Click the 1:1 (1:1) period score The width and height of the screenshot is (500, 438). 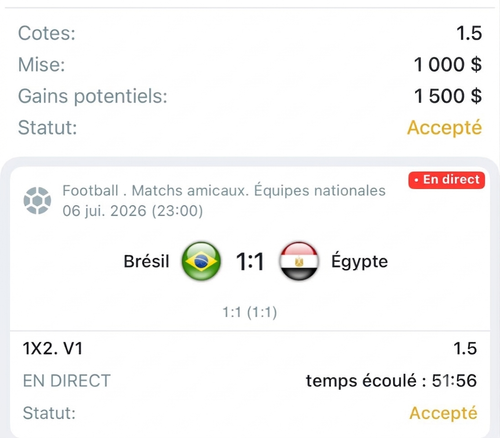[250, 312]
